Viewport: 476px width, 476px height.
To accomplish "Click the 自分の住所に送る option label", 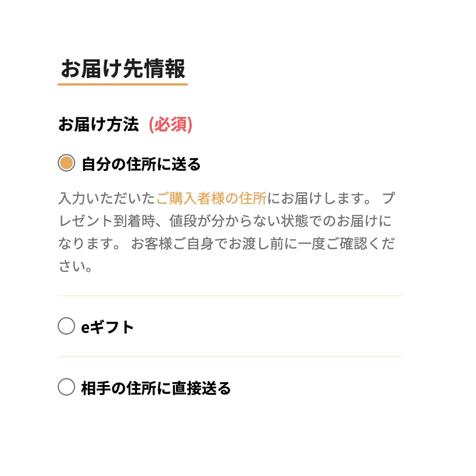I will point(141,165).
